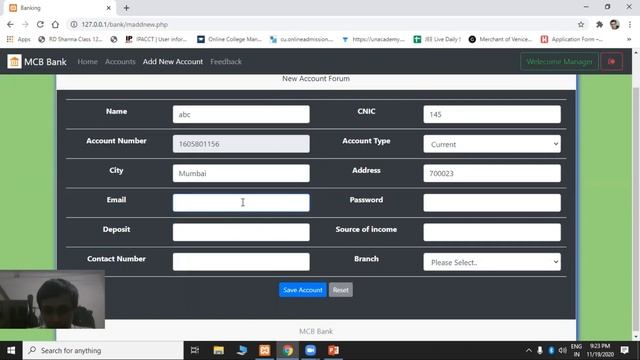
Task: Click the Source of income field
Action: [x=492, y=232]
